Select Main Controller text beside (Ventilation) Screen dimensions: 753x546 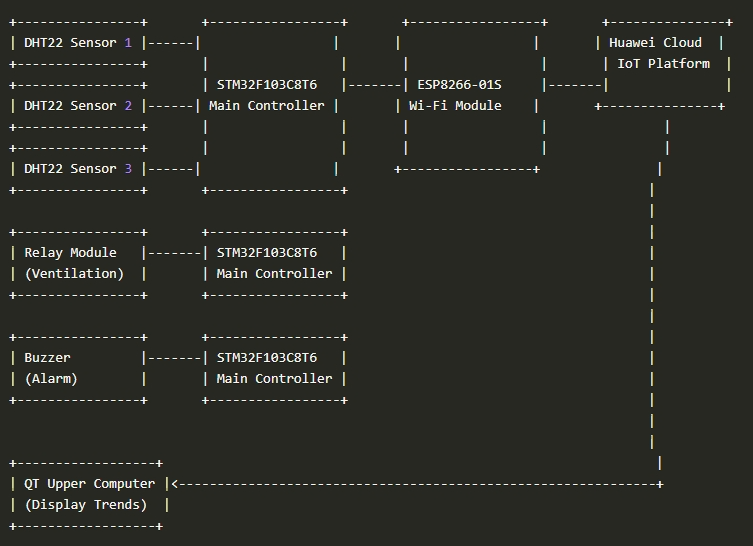pyautogui.click(x=275, y=274)
